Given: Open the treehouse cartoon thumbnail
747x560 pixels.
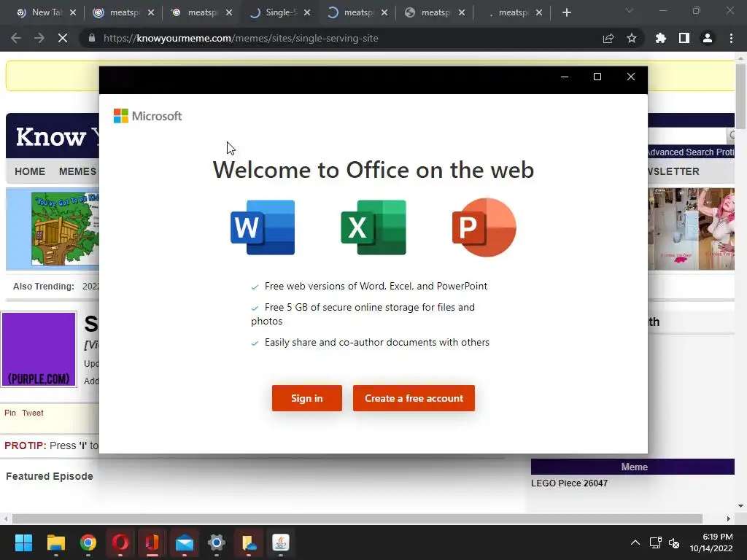Looking at the screenshot, I should [65, 228].
